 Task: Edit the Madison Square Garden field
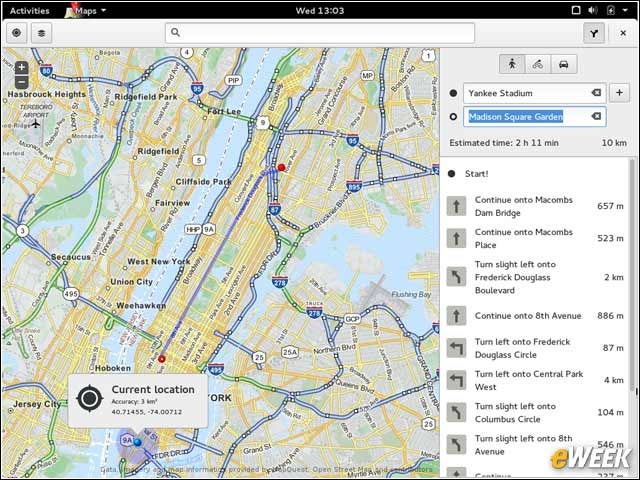click(535, 117)
